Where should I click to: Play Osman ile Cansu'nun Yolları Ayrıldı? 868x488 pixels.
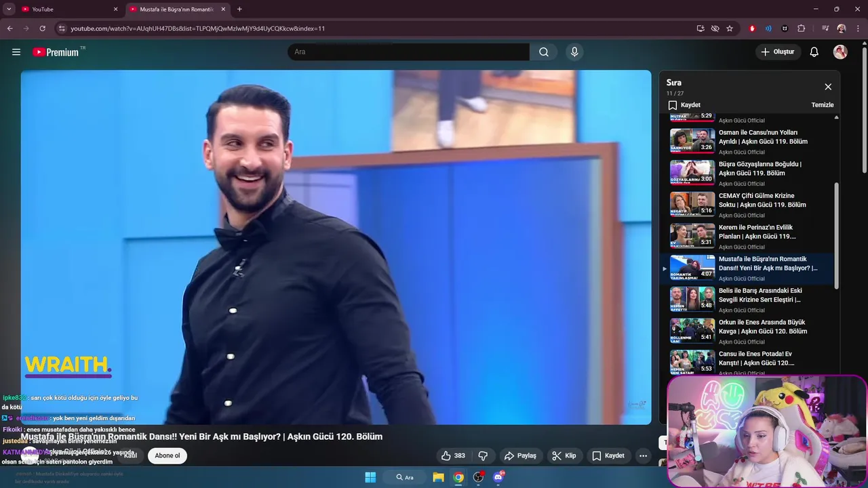click(x=748, y=142)
